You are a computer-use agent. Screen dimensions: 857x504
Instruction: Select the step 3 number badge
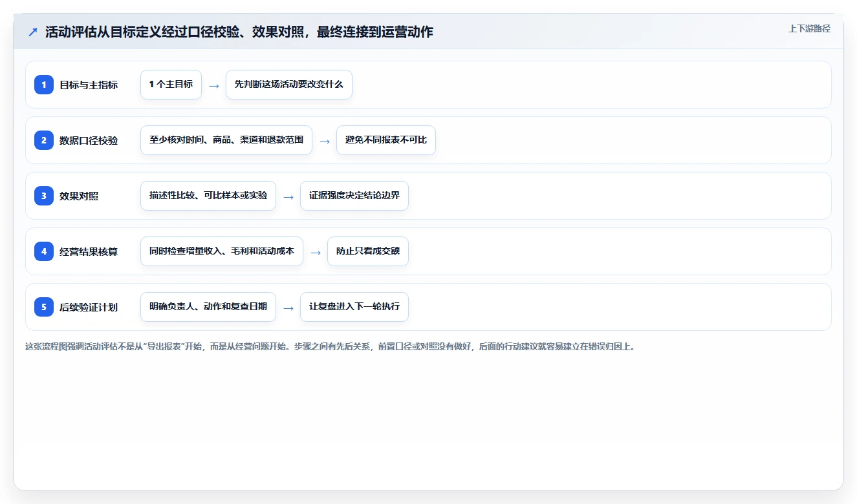tap(44, 196)
